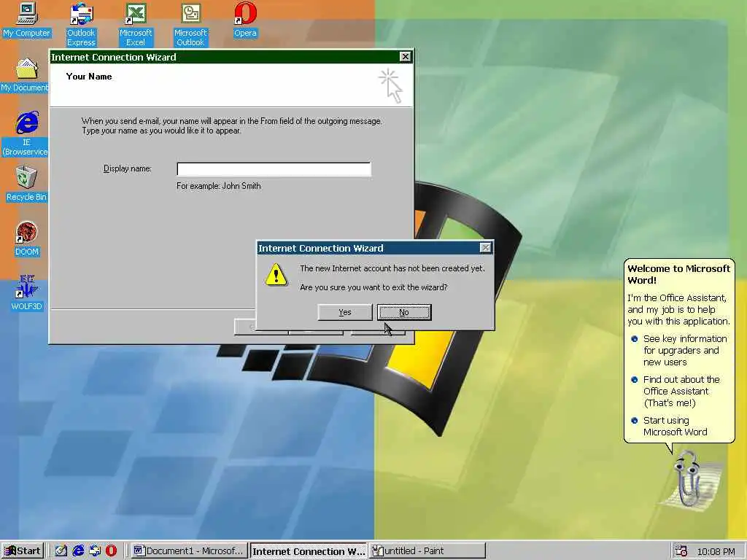The width and height of the screenshot is (747, 560).
Task: Click the yellow warning icon in the dialog
Action: (x=276, y=275)
